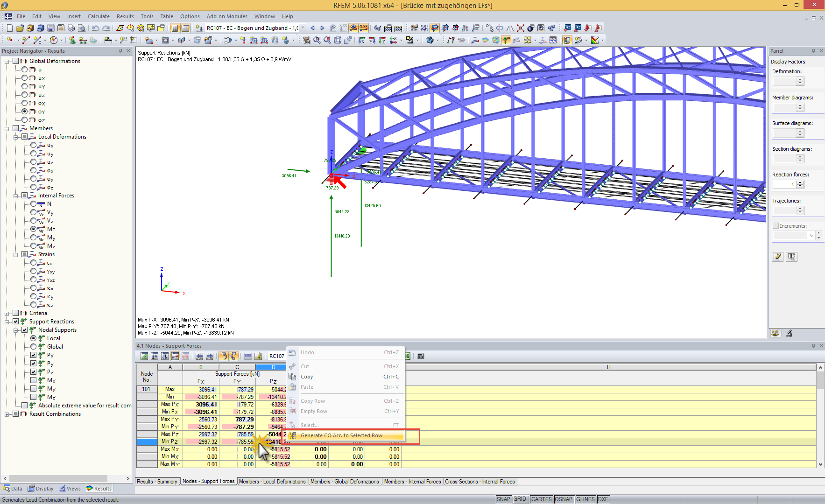Toggle the show results eye icon
825x504 pixels.
(x=353, y=28)
